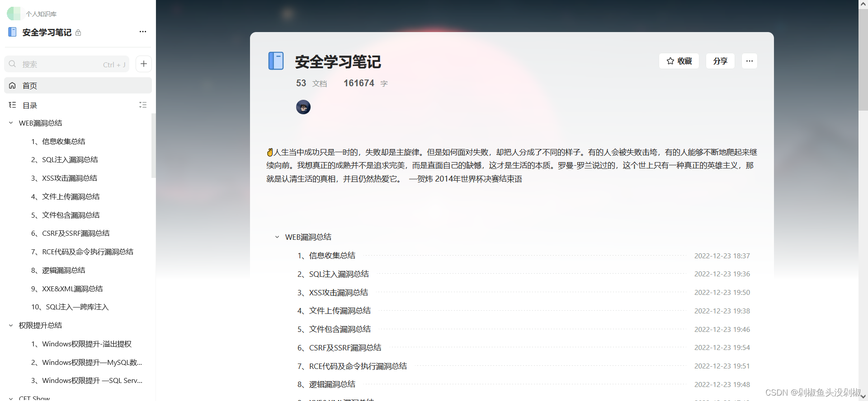868x401 pixels.
Task: Click the lock icon beside 安全学习笔记
Action: pyautogui.click(x=78, y=33)
